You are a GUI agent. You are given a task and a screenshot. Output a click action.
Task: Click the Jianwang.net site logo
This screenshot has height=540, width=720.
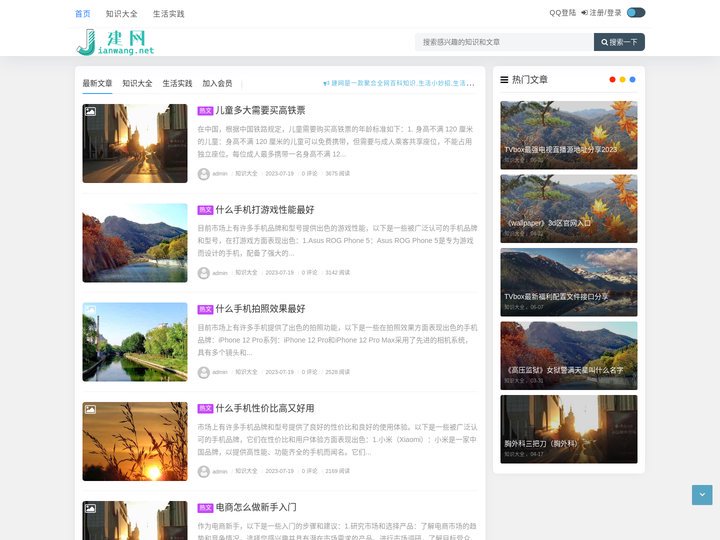click(x=115, y=42)
